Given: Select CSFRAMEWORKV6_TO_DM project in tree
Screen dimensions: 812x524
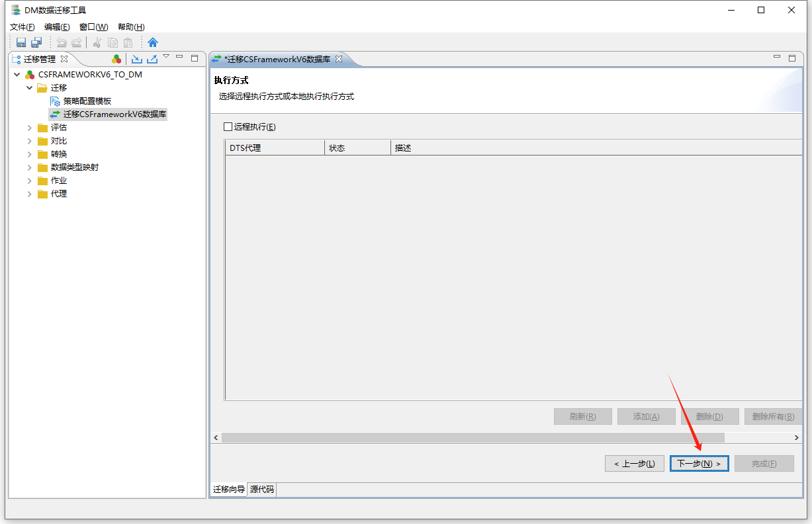Looking at the screenshot, I should (x=90, y=75).
